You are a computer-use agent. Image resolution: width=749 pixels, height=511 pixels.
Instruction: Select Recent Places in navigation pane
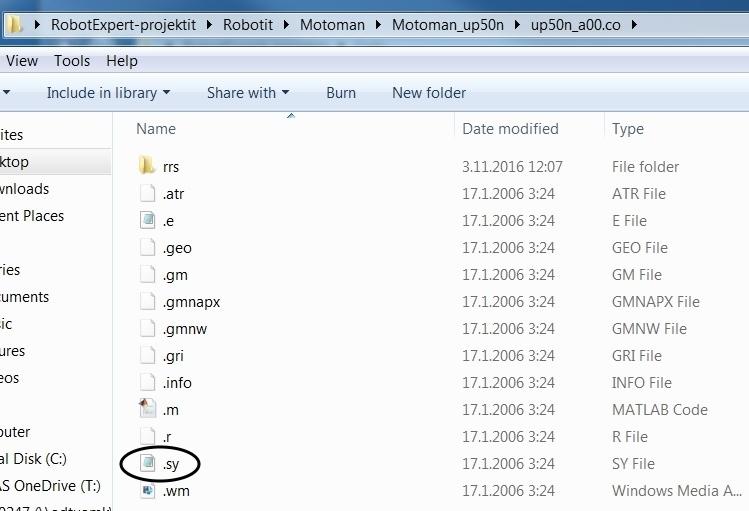coord(32,215)
